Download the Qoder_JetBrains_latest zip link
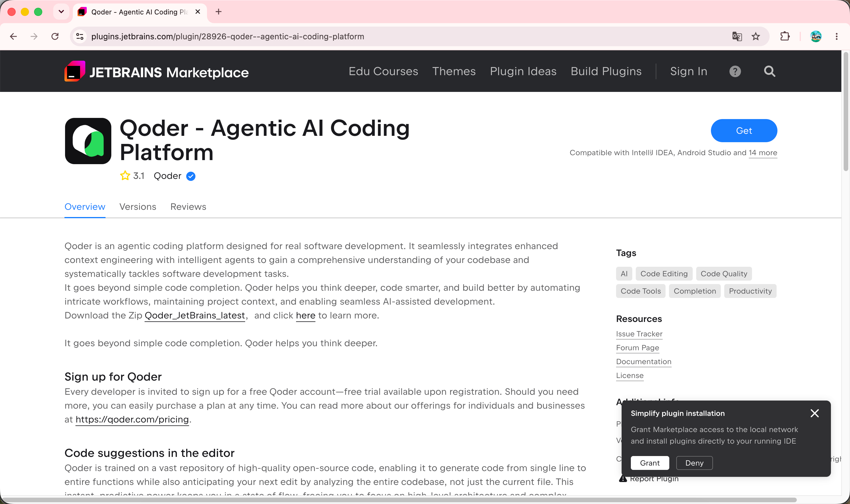Viewport: 850px width, 504px height. point(195,316)
